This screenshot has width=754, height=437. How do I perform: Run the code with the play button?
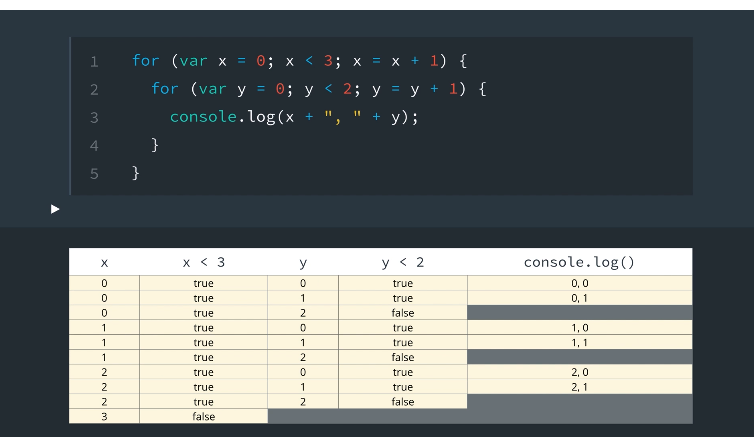point(55,209)
